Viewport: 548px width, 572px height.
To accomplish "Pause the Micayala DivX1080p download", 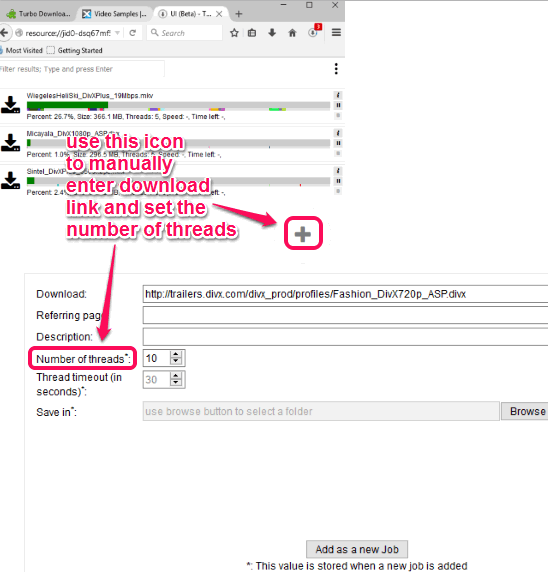I will coord(338,143).
